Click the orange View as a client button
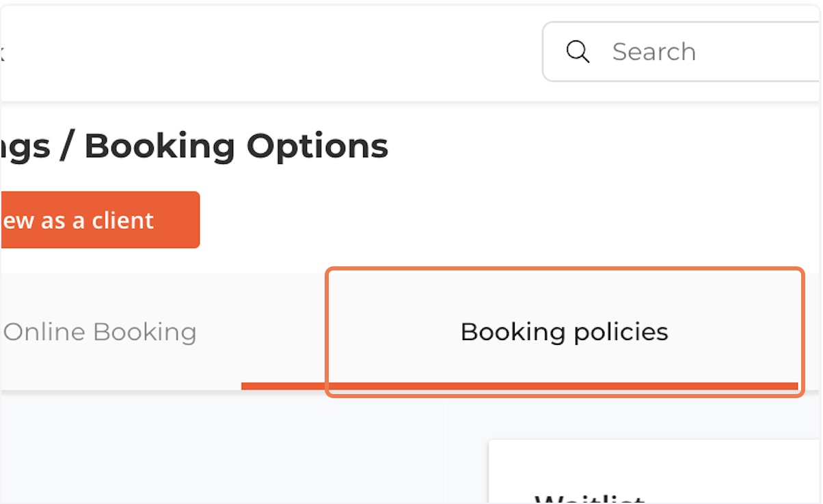The height and width of the screenshot is (504, 823). click(100, 220)
